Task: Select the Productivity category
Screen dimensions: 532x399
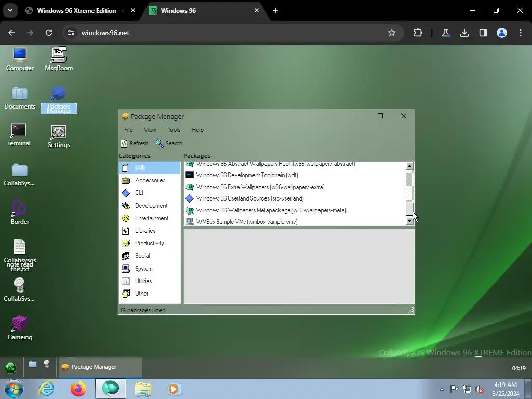Action: tap(149, 243)
